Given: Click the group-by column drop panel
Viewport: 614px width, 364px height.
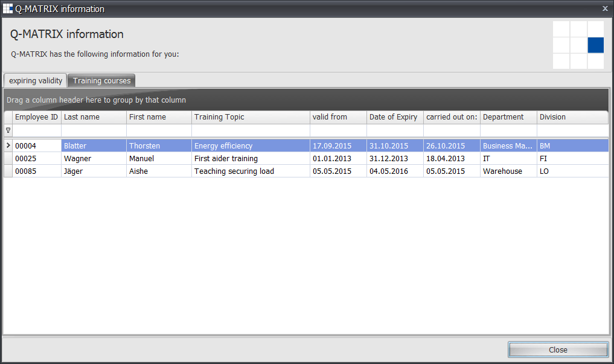Looking at the screenshot, I should tap(307, 100).
